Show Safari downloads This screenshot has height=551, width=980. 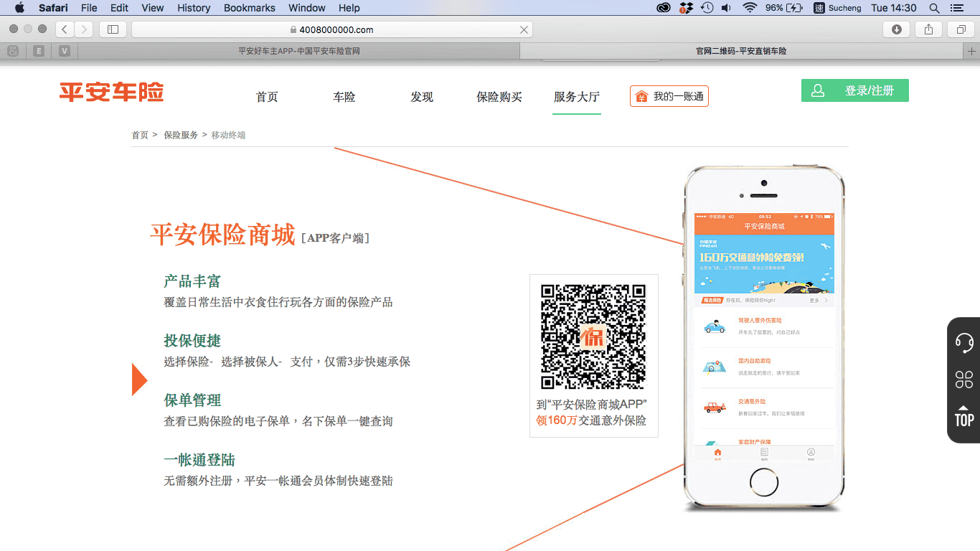tap(896, 29)
